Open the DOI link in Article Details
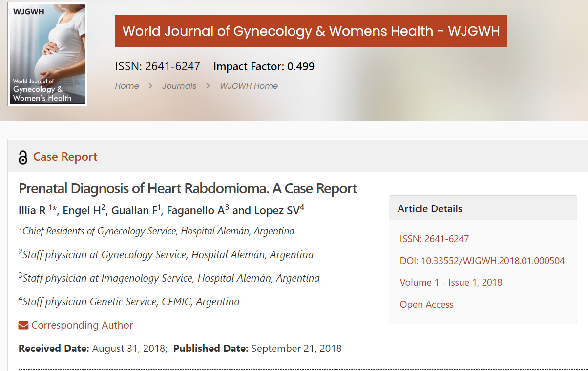Viewport: 588px width, 371px height. [x=482, y=261]
